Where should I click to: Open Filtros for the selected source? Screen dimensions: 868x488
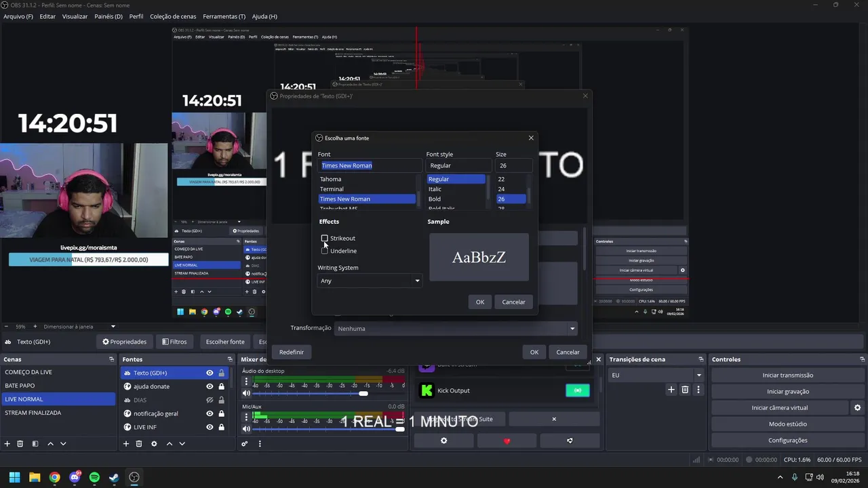point(174,342)
